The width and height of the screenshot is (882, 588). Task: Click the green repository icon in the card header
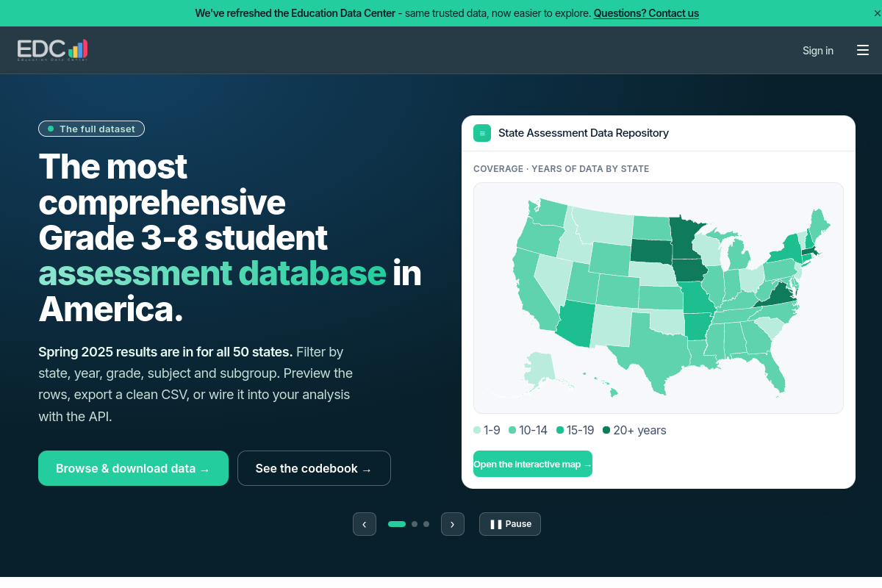(482, 133)
